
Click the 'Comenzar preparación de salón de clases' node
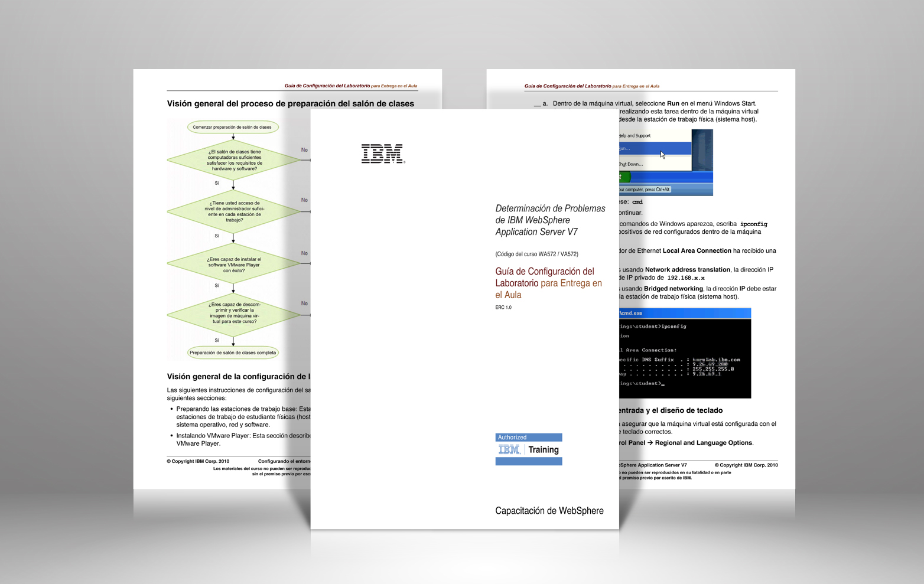[233, 127]
